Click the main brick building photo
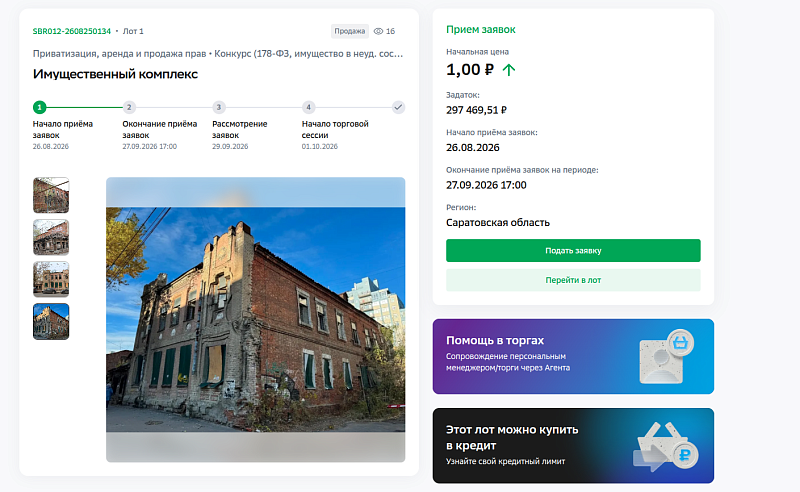Screen dimensions: 800x492 click(x=256, y=319)
